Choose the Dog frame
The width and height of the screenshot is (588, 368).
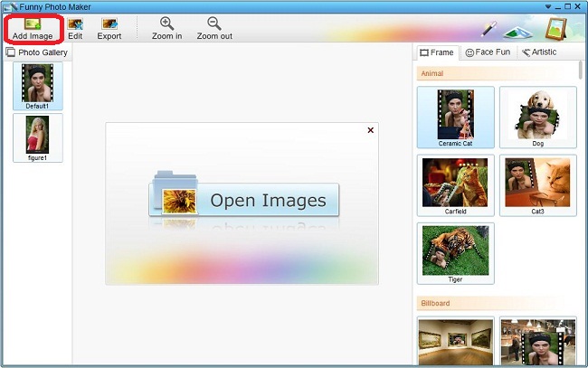(x=537, y=118)
